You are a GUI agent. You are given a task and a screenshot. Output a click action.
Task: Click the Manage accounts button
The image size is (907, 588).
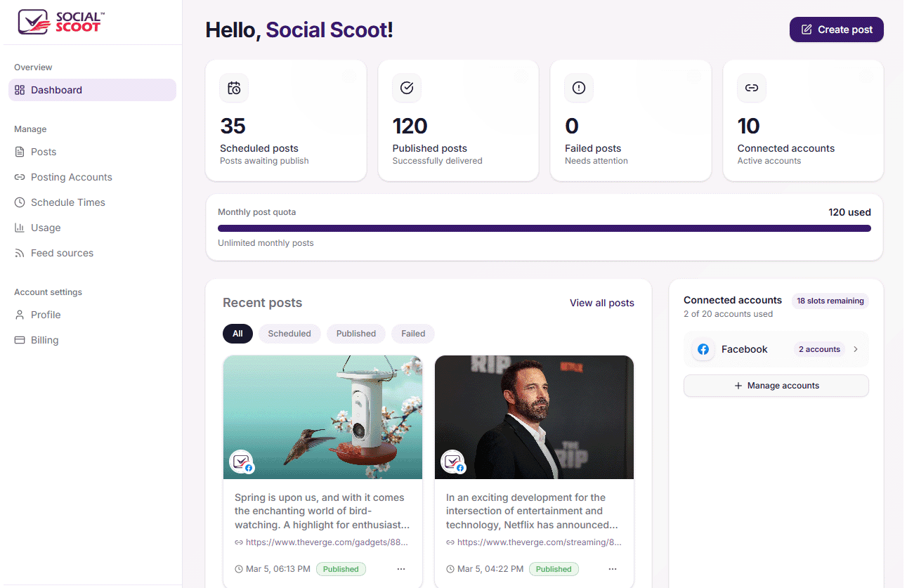pyautogui.click(x=776, y=386)
